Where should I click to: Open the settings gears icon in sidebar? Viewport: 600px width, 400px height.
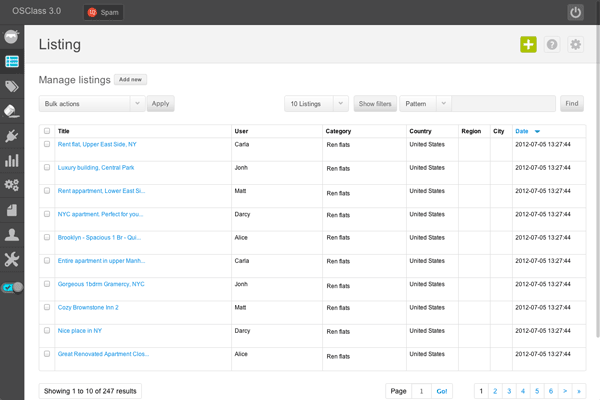[12, 185]
